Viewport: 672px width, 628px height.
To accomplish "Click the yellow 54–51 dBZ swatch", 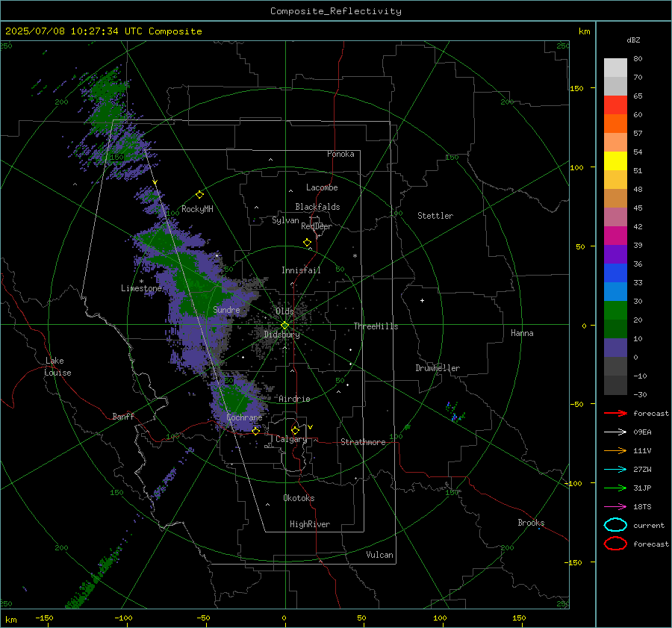I will [615, 161].
